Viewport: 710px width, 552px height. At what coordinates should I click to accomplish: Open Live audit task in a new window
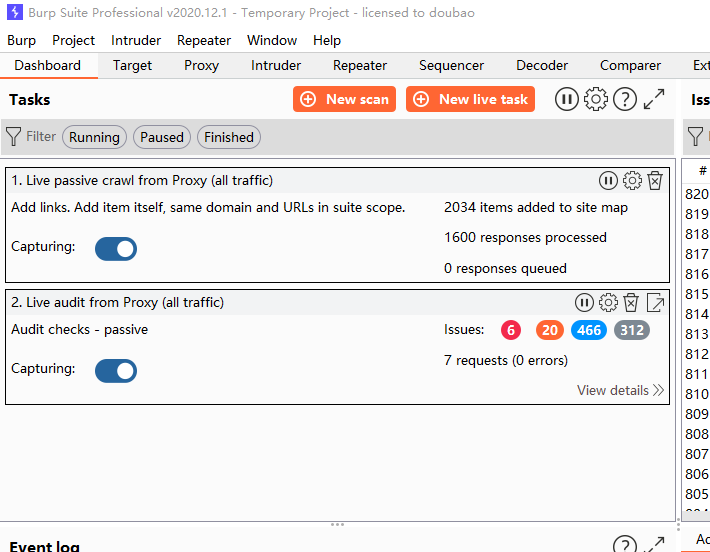click(x=655, y=302)
